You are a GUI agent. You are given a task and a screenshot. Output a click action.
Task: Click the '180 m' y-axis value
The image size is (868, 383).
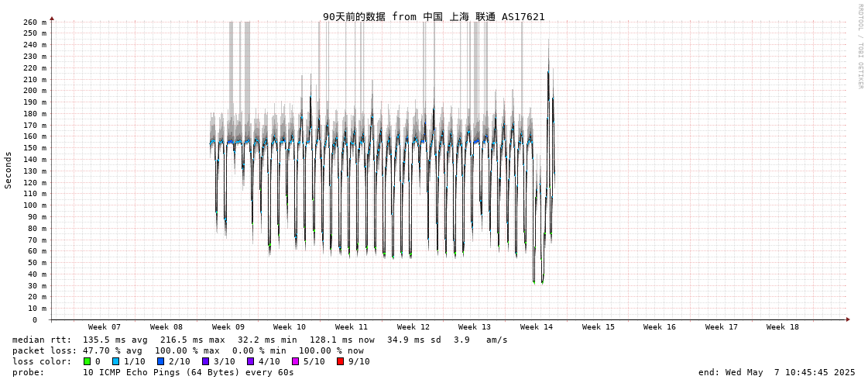point(36,114)
